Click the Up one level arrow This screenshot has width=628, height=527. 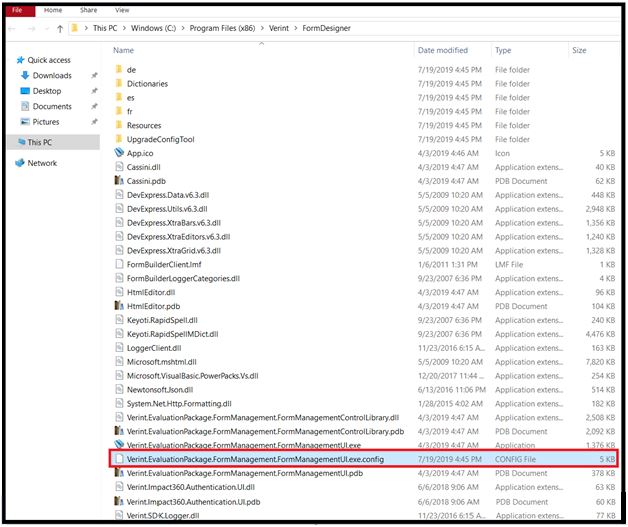[60, 28]
